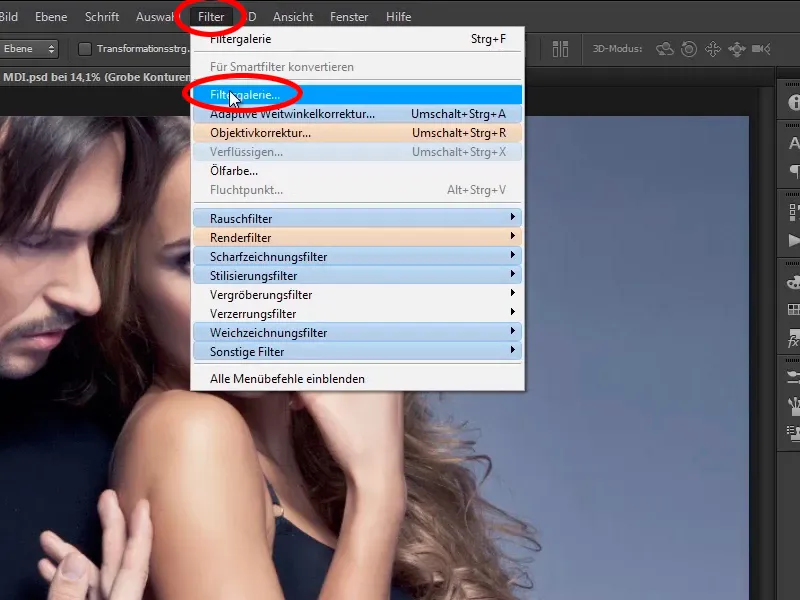Choose Filtergalerie with shortcut Strg+F
The image size is (800, 600).
pyautogui.click(x=357, y=39)
